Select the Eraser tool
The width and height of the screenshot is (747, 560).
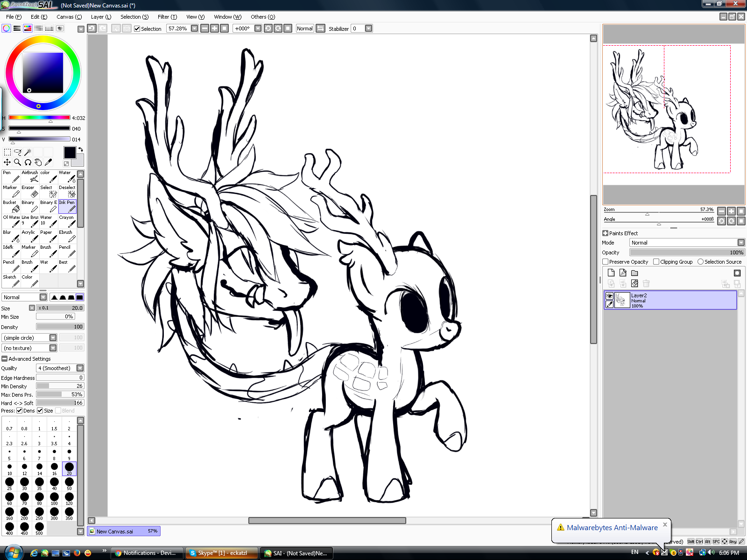tap(30, 191)
